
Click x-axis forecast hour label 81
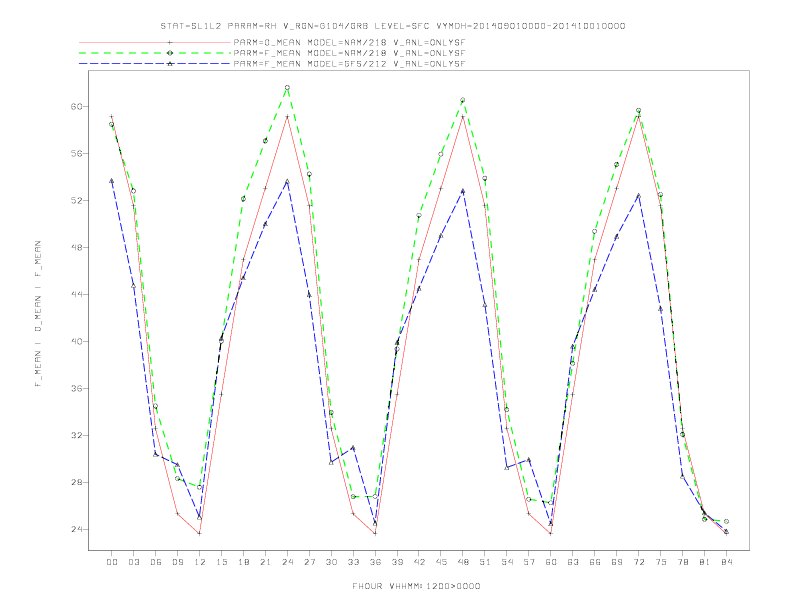(x=705, y=562)
